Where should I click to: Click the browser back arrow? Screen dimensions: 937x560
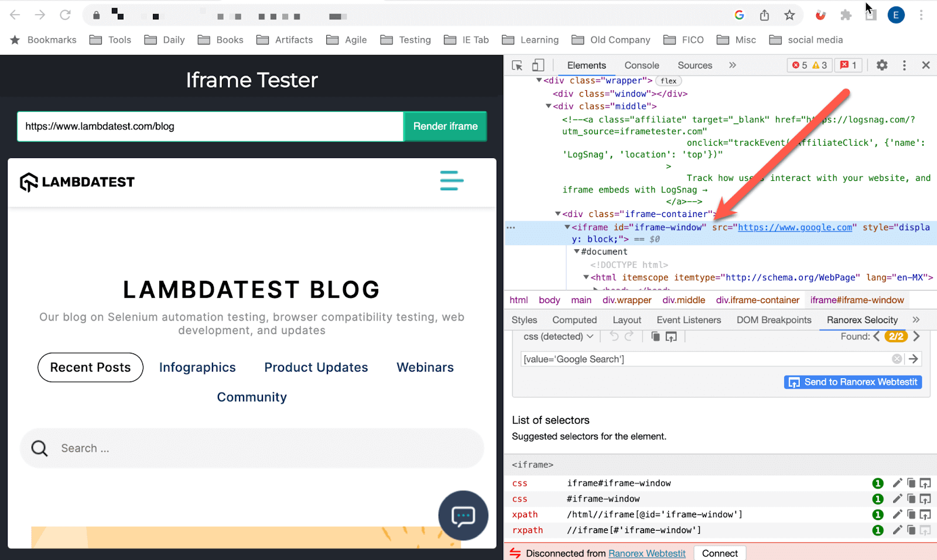pos(15,15)
